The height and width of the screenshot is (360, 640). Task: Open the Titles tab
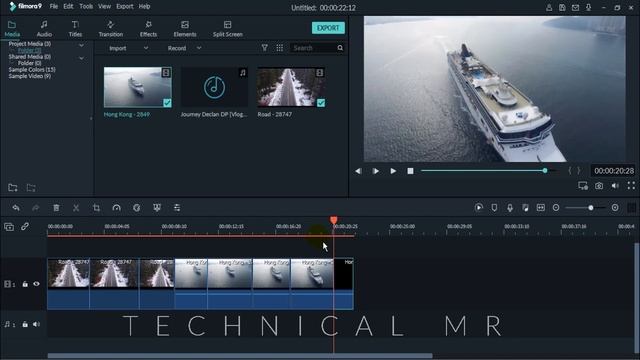(75, 29)
